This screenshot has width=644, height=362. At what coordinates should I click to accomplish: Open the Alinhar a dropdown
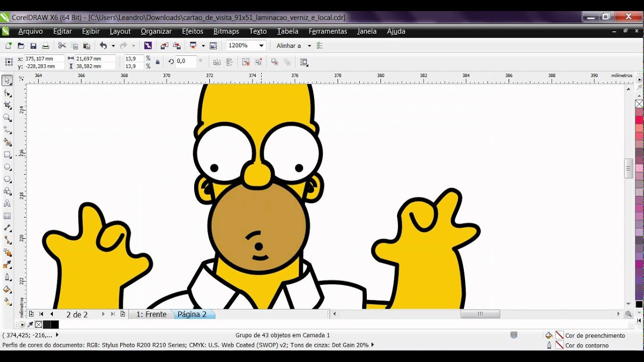click(309, 46)
